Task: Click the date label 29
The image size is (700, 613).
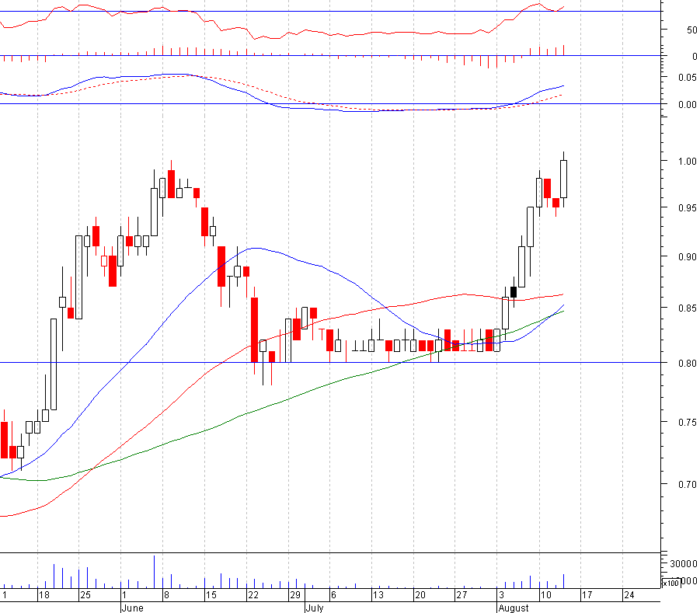Action: click(295, 595)
